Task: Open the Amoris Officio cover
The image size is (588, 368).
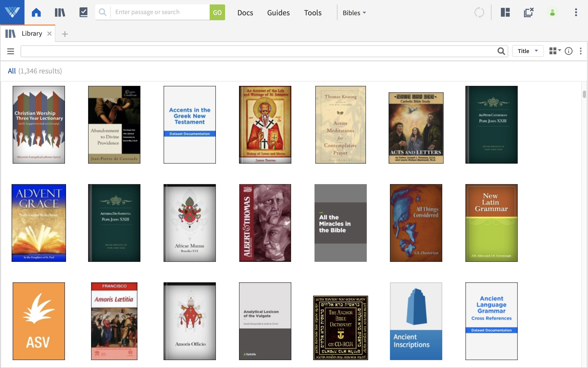Action: click(x=190, y=321)
